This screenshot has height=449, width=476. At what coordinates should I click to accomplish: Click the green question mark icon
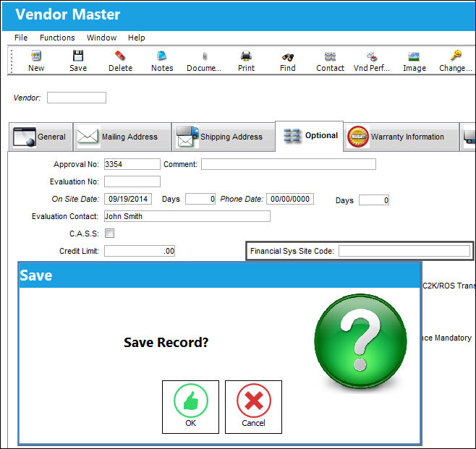pos(361,341)
